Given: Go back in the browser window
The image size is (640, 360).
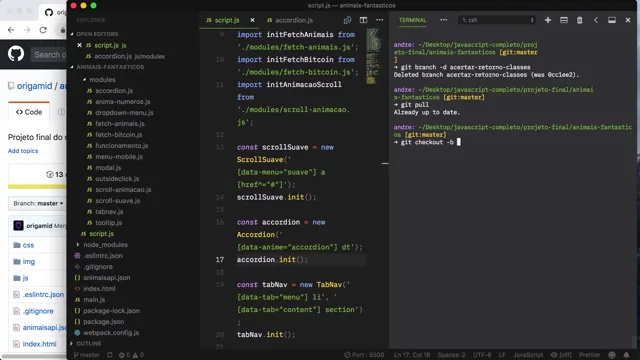Looking at the screenshot, I should coord(11,30).
